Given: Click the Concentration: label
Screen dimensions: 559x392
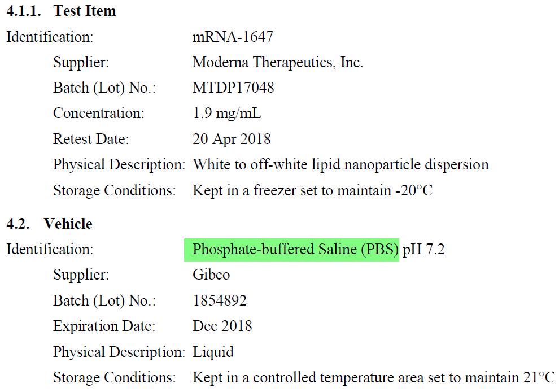Looking at the screenshot, I should [99, 113].
